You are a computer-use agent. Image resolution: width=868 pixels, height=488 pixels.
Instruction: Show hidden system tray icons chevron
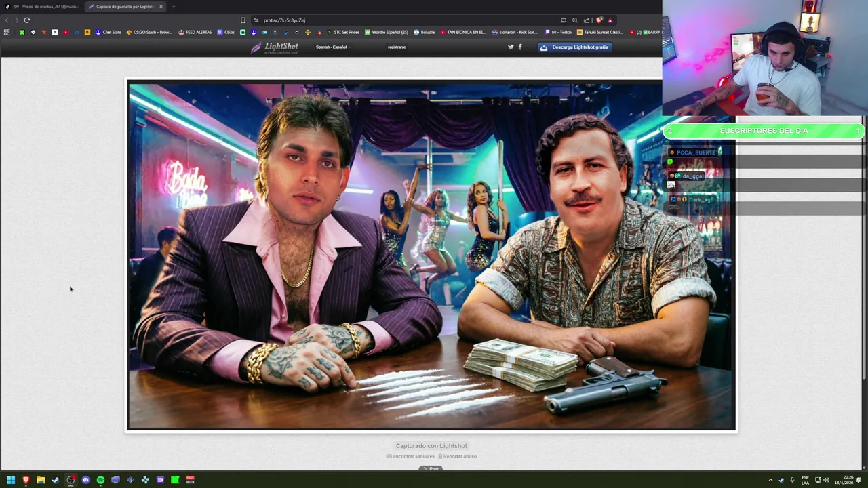point(770,480)
